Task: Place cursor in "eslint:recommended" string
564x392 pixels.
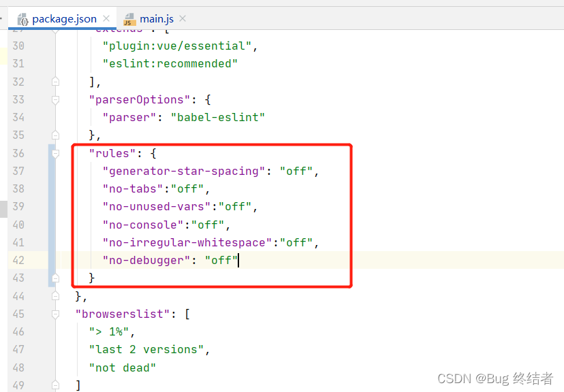Action: [170, 63]
